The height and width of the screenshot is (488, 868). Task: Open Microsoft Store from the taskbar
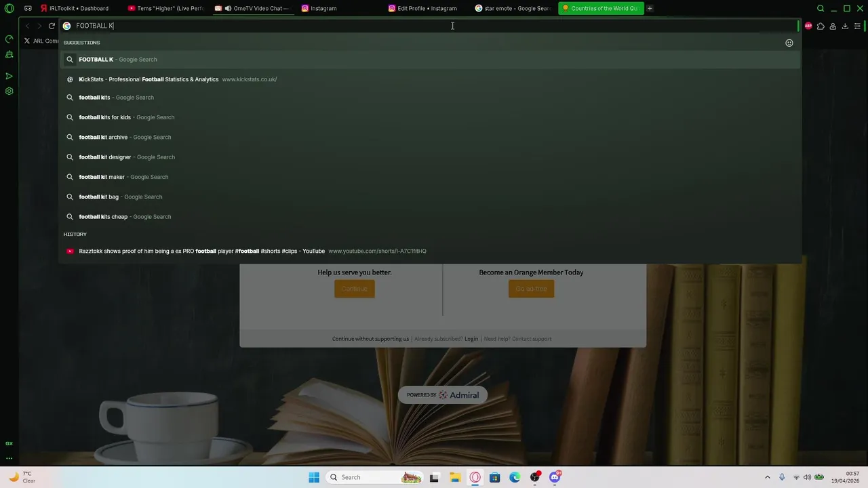(495, 477)
